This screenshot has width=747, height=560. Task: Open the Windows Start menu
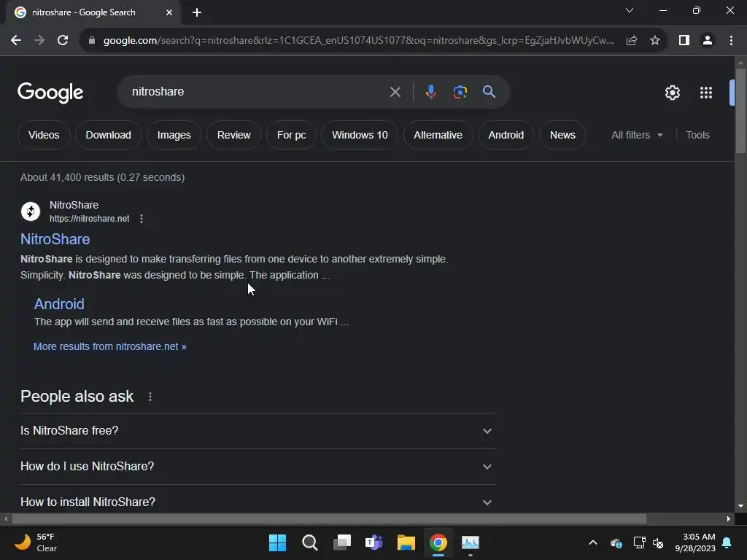pos(277,542)
